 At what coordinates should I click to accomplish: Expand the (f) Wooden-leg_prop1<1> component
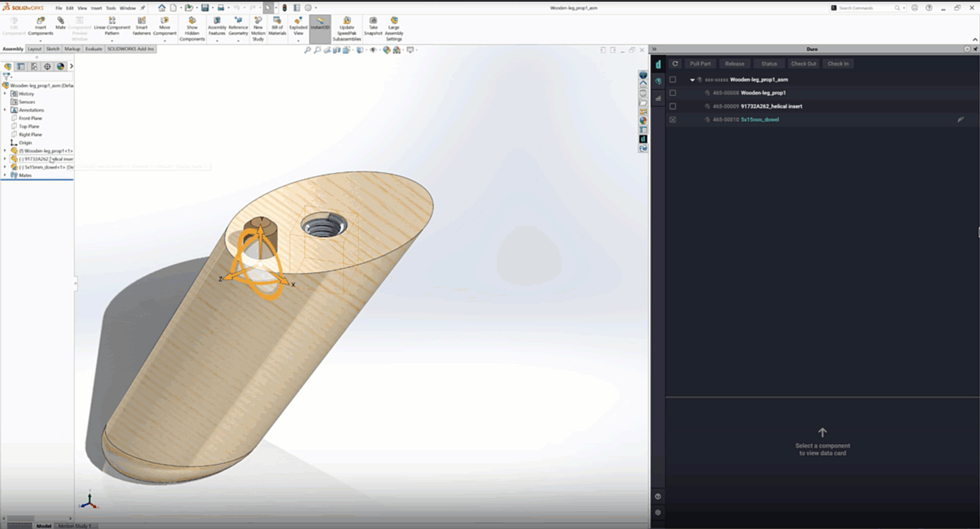pos(5,151)
